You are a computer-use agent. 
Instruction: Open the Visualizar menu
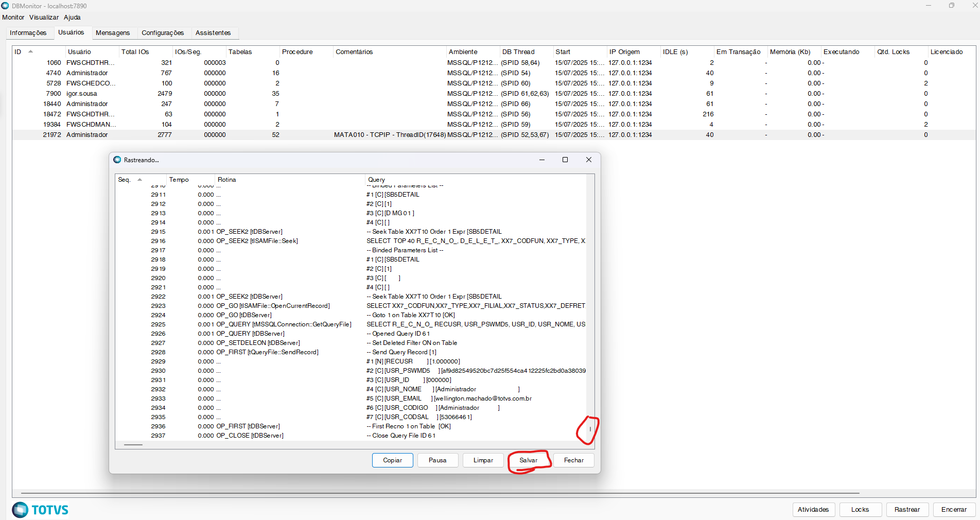(x=44, y=17)
